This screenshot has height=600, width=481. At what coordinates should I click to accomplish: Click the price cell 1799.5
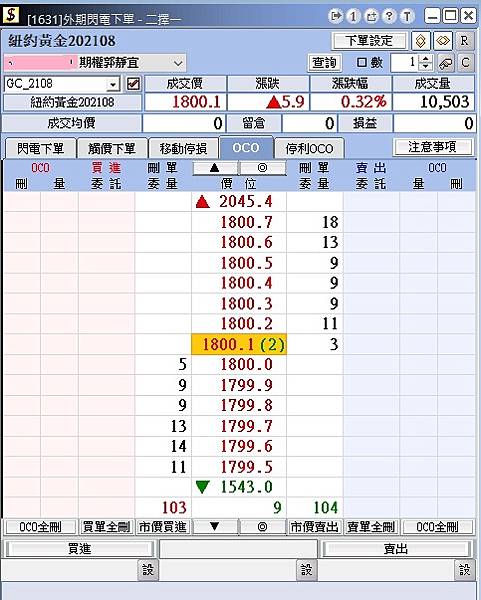point(239,466)
